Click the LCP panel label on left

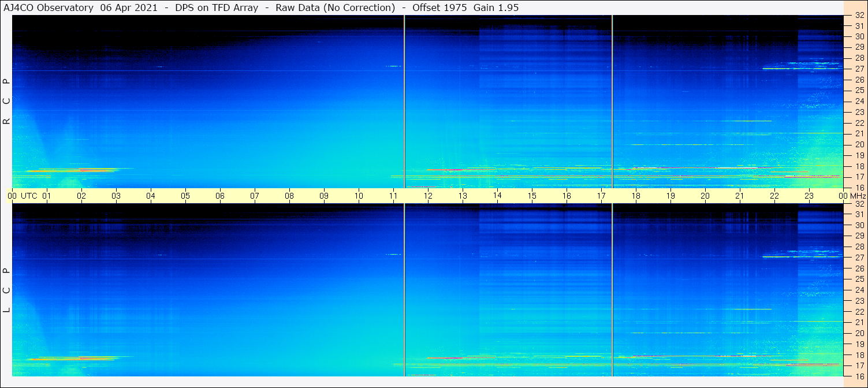click(7, 290)
